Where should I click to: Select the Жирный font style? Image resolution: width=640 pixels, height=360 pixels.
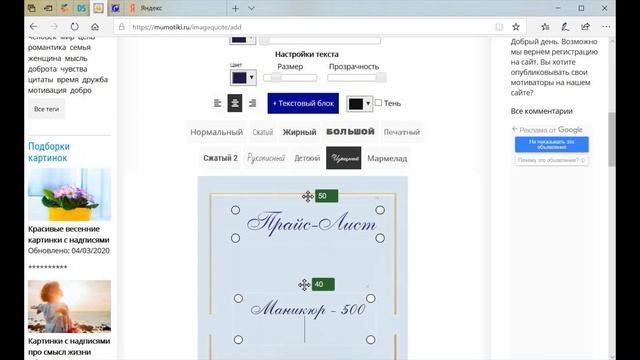pos(299,132)
